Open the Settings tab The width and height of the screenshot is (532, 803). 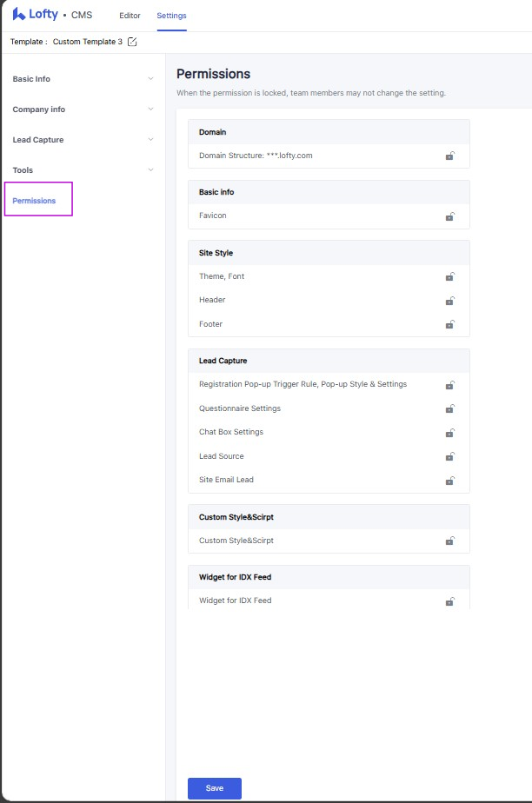pyautogui.click(x=170, y=15)
